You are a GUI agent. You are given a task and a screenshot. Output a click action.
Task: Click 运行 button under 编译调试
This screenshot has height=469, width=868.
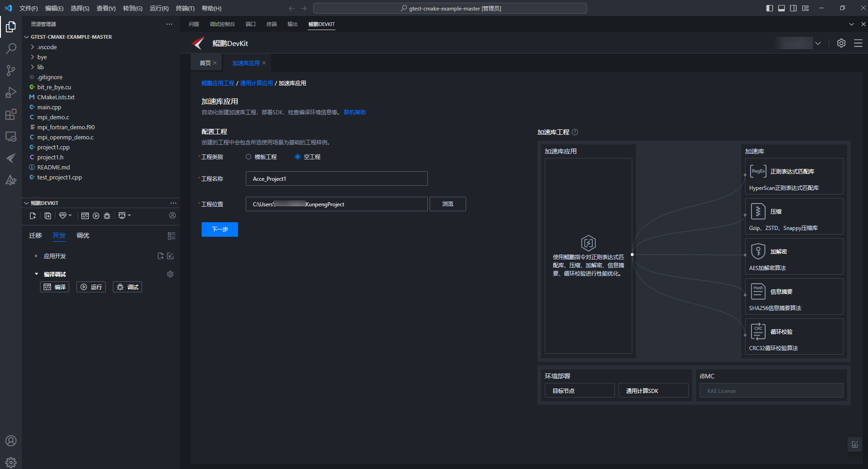point(91,287)
